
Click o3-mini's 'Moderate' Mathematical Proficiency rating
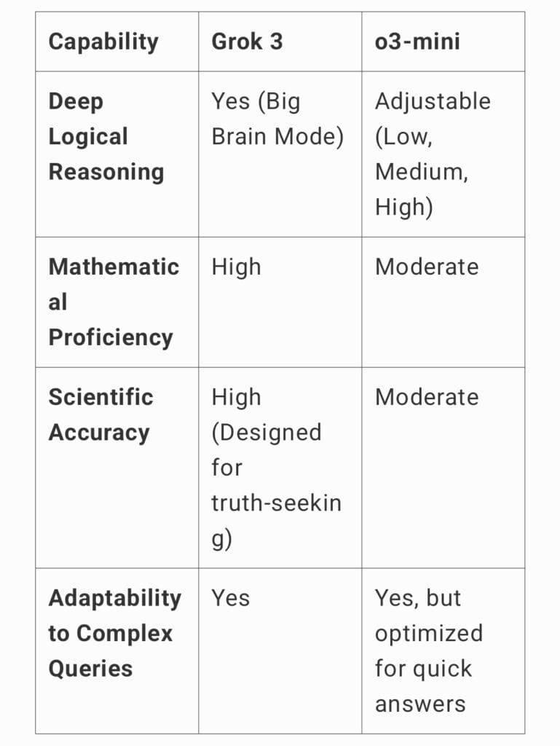pyautogui.click(x=427, y=267)
